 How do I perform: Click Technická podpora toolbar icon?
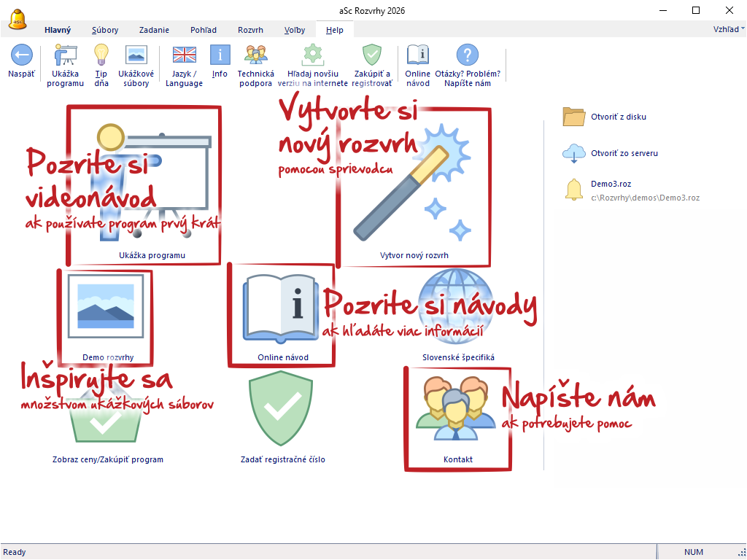255,55
